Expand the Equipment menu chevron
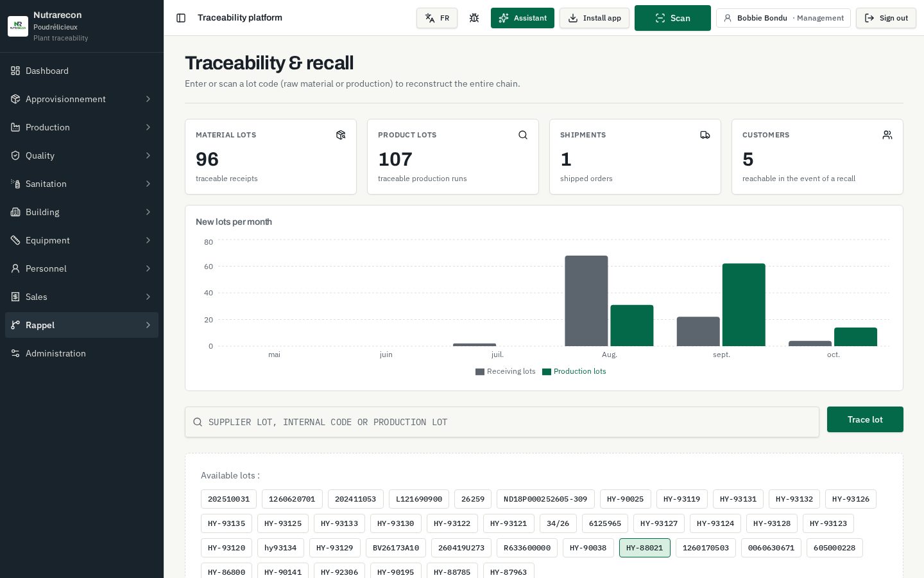924x578 pixels. point(148,240)
